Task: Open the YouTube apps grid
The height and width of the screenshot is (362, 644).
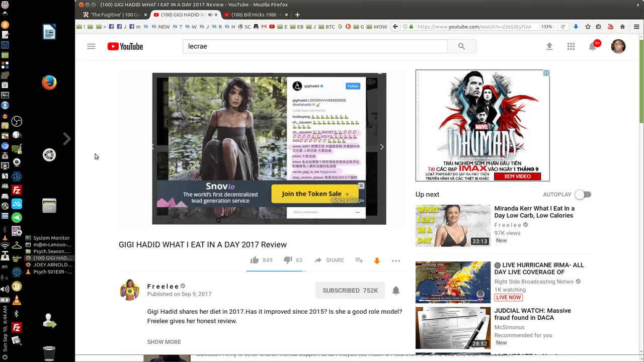Action: pyautogui.click(x=571, y=46)
